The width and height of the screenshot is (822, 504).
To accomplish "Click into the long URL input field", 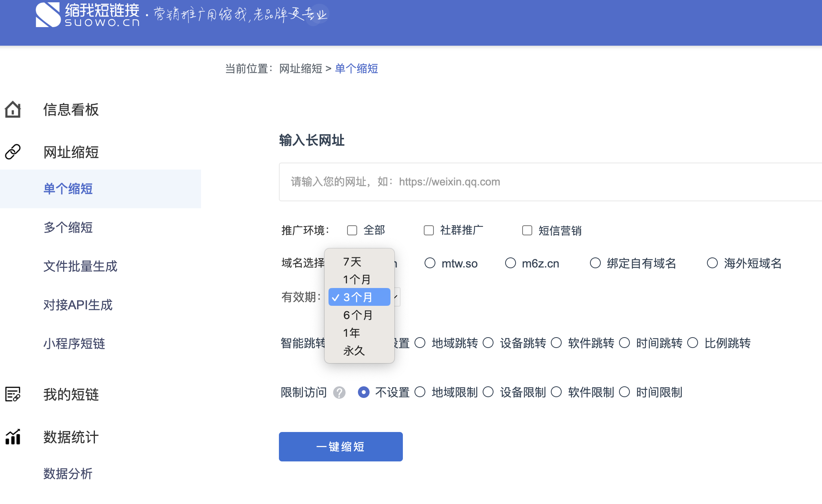I will pos(542,182).
